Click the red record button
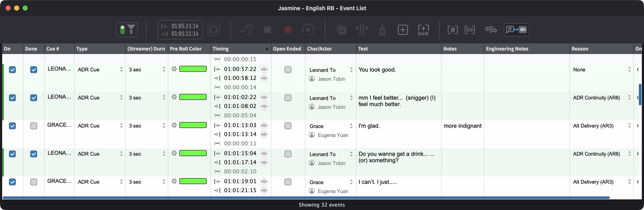The width and height of the screenshot is (644, 210). [x=288, y=30]
